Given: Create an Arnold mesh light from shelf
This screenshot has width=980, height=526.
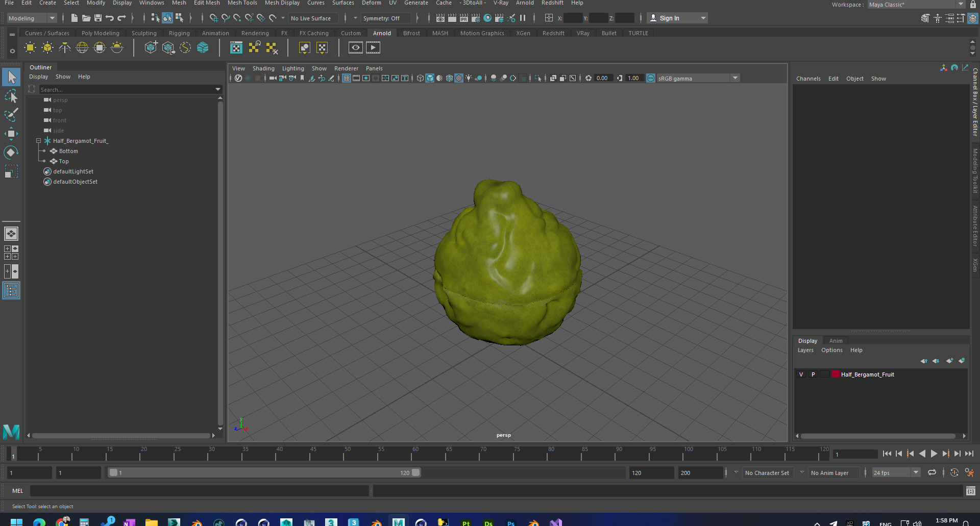Looking at the screenshot, I should [47, 48].
